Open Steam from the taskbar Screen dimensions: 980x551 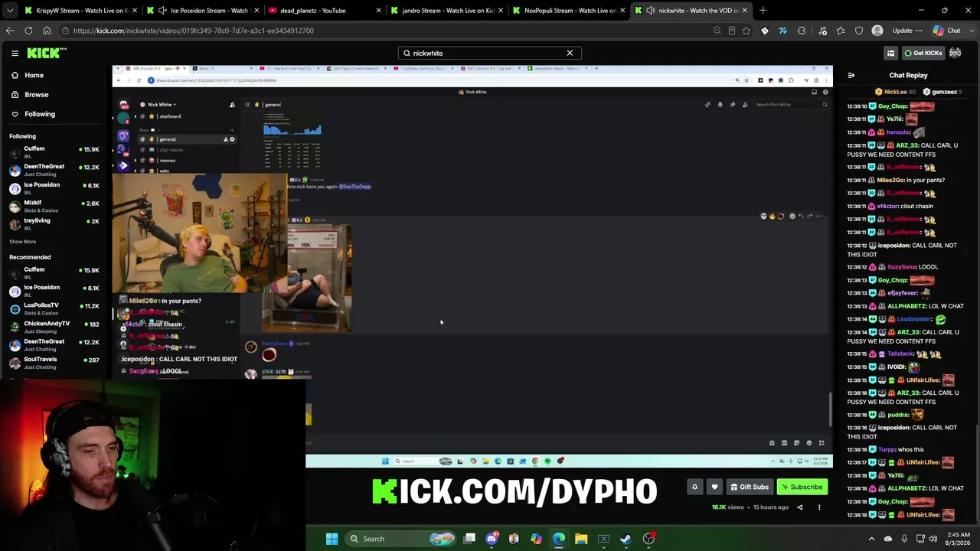pos(626,539)
